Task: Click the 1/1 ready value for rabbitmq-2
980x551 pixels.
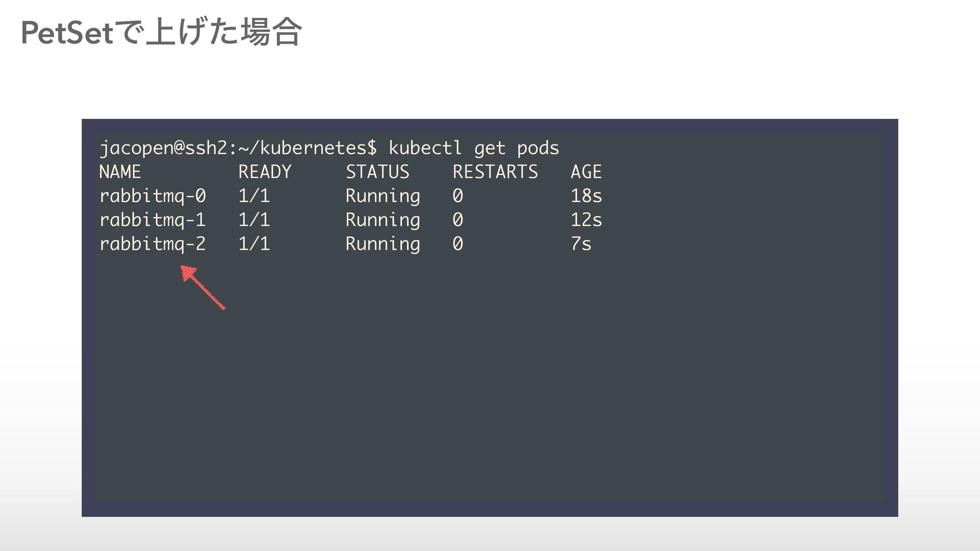Action: (x=254, y=244)
